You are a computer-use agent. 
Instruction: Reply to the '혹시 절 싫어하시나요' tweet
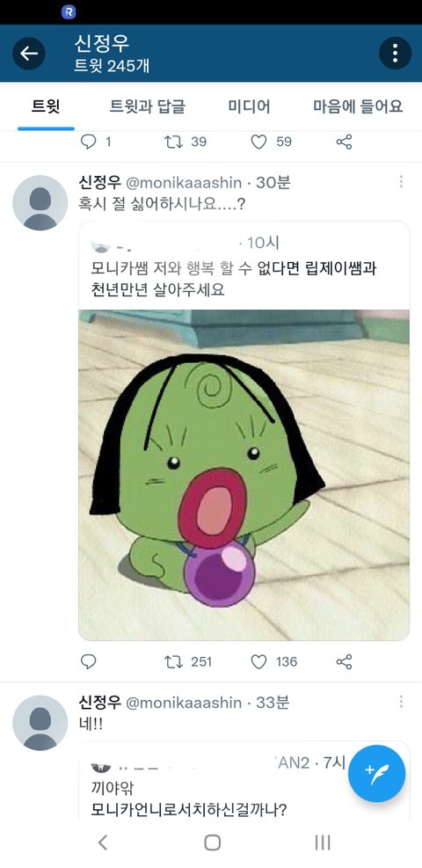(89, 661)
